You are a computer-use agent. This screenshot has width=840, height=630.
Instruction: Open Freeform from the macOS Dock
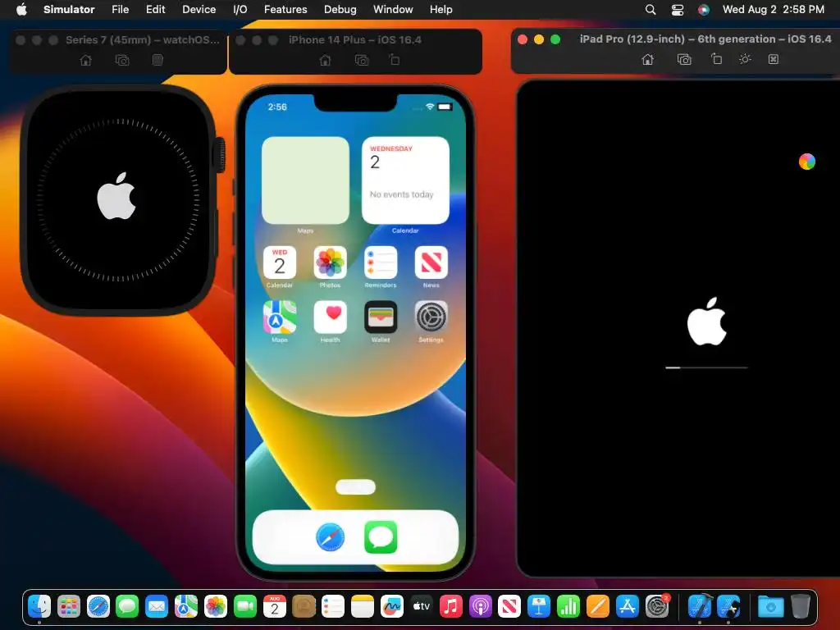tap(391, 606)
